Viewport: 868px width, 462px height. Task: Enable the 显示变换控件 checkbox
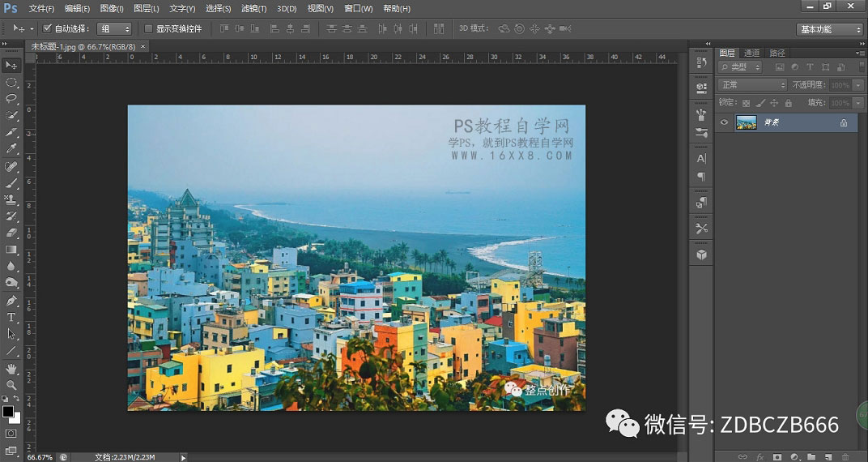148,28
